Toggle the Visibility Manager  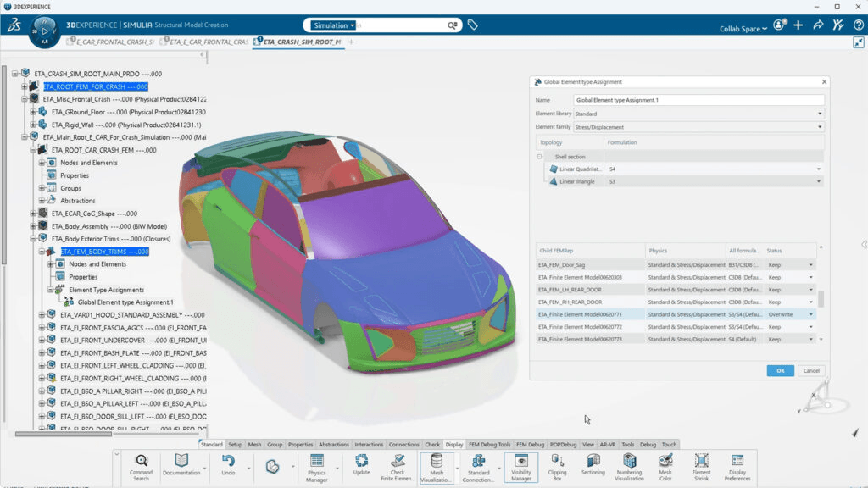tap(520, 465)
